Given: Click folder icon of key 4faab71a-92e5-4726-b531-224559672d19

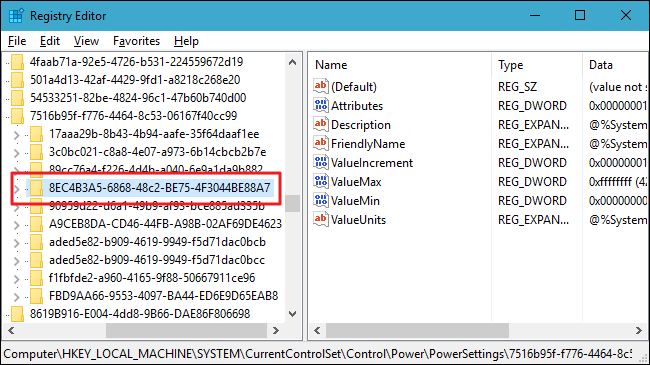Looking at the screenshot, I should coord(17,62).
